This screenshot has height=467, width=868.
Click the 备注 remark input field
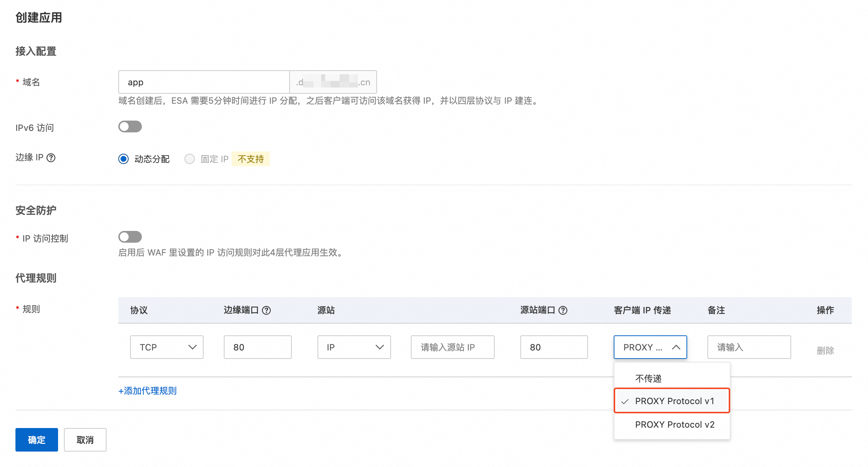click(749, 347)
